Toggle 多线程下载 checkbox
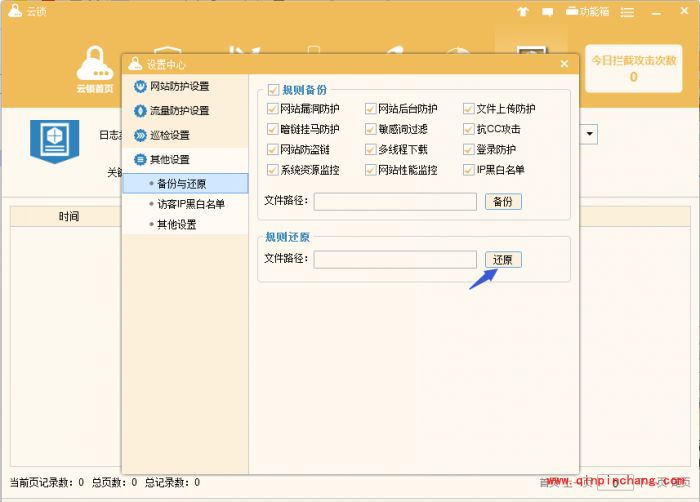The height and width of the screenshot is (502, 700). click(371, 149)
